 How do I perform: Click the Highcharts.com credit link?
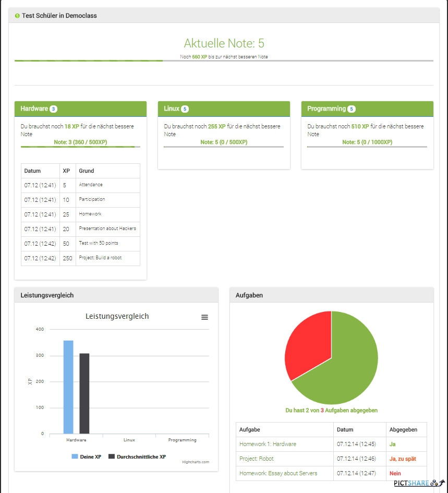pyautogui.click(x=196, y=462)
